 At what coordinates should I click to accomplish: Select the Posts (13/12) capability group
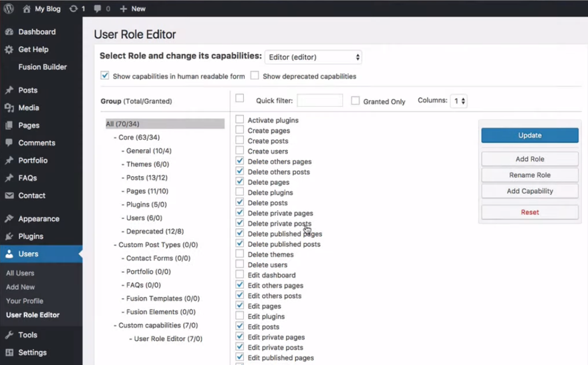pos(147,177)
